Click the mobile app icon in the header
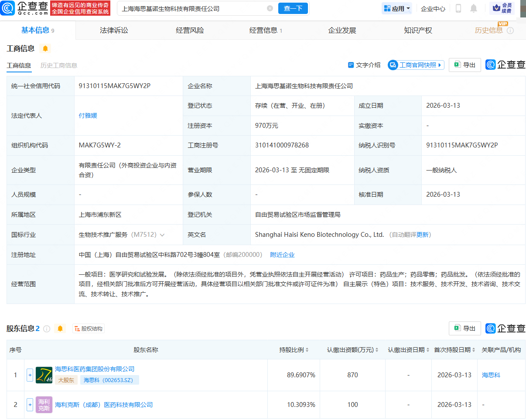This screenshot has width=526, height=420. coord(459,8)
